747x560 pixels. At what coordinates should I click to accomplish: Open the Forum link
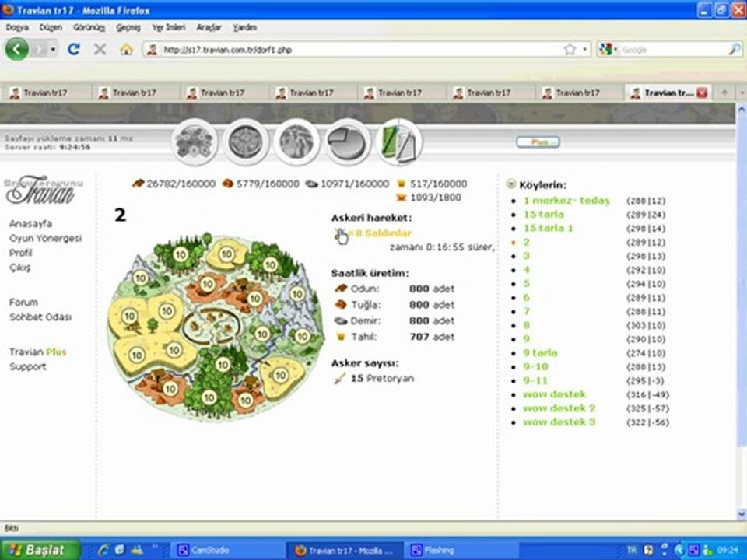[x=23, y=303]
